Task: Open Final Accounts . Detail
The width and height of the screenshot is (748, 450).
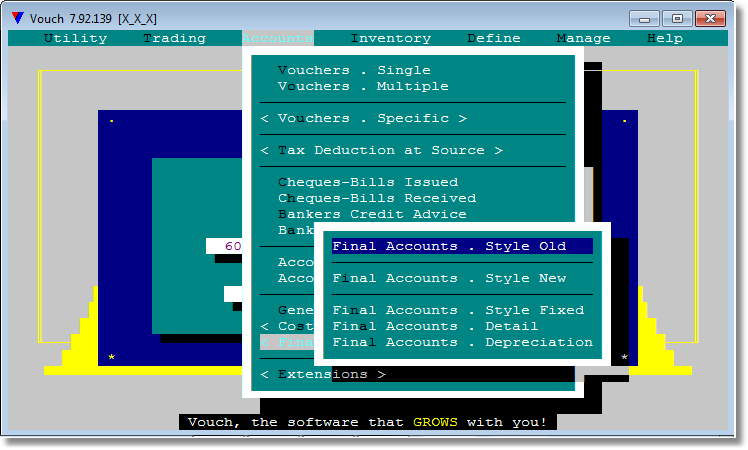Action: [x=435, y=326]
